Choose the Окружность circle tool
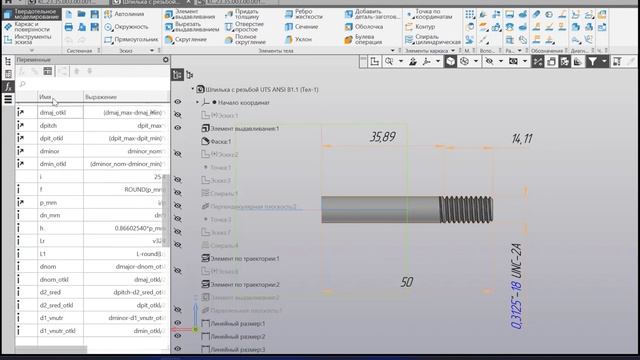This screenshot has height=360, width=640. coord(126,27)
